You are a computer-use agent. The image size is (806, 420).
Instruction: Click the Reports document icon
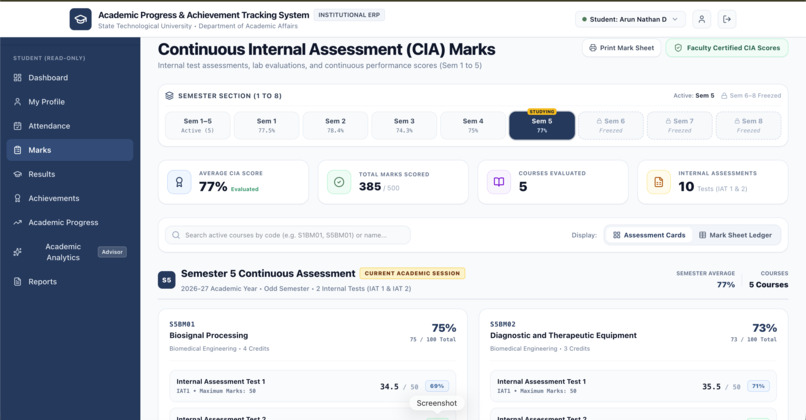coord(17,282)
